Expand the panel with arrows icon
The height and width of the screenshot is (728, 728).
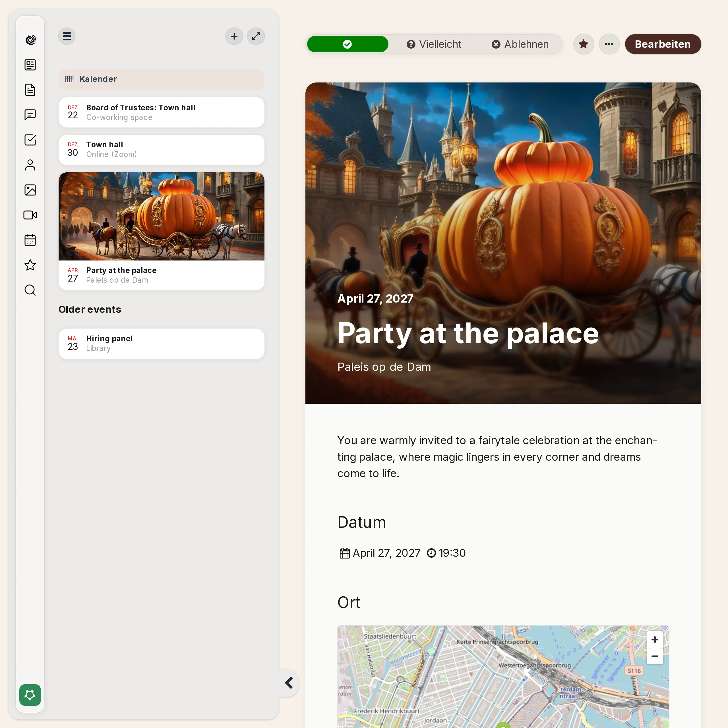click(x=256, y=36)
